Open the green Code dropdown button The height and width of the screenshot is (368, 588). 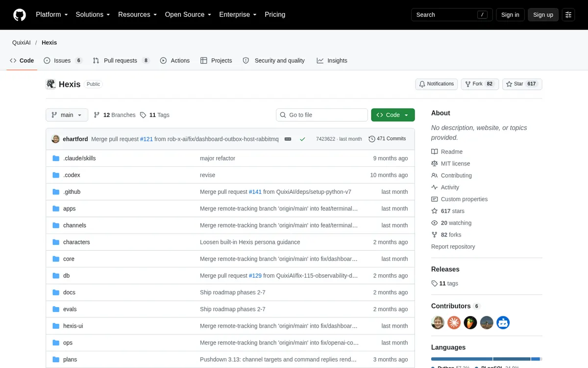pyautogui.click(x=393, y=115)
